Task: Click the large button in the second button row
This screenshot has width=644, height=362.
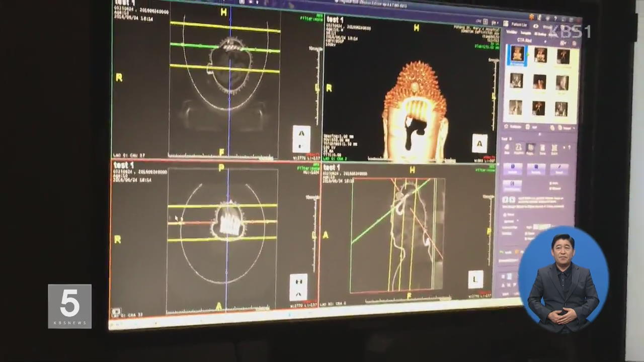Action: (513, 185)
